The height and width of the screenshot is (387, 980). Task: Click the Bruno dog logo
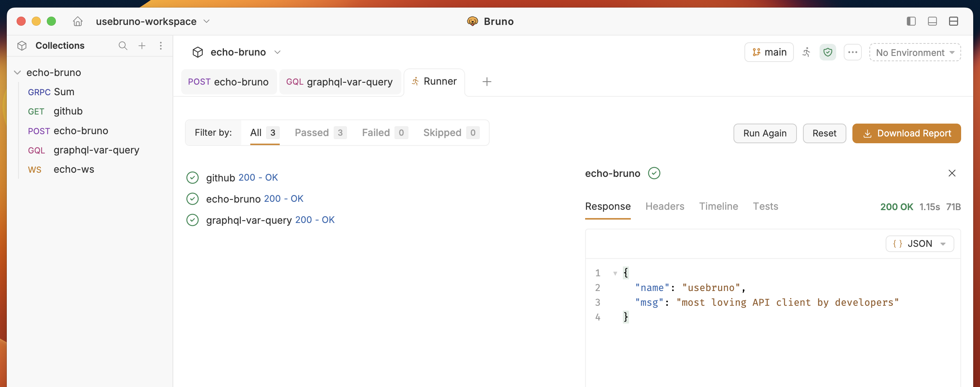pyautogui.click(x=472, y=21)
